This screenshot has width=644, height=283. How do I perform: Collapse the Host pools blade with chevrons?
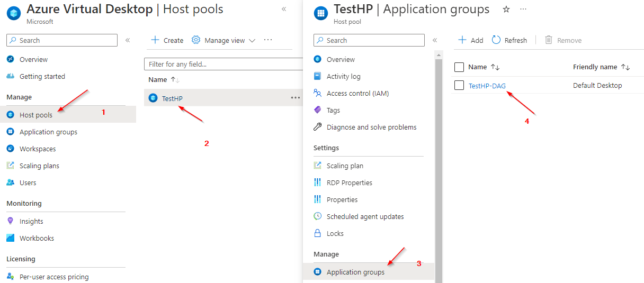pos(284,9)
